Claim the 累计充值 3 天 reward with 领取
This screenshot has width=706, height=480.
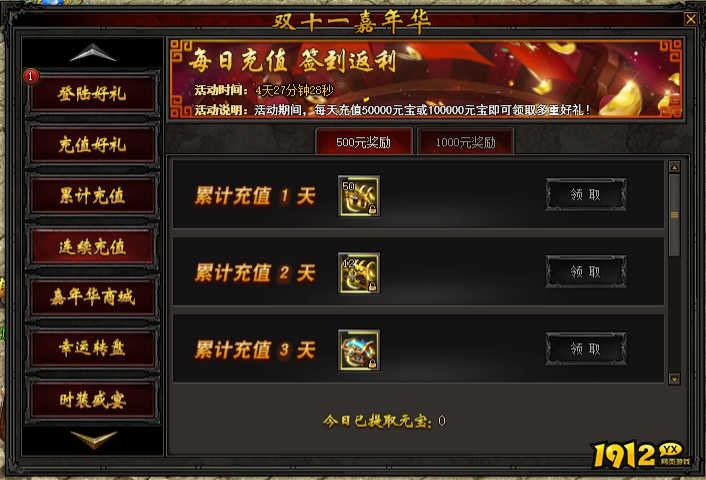point(586,349)
